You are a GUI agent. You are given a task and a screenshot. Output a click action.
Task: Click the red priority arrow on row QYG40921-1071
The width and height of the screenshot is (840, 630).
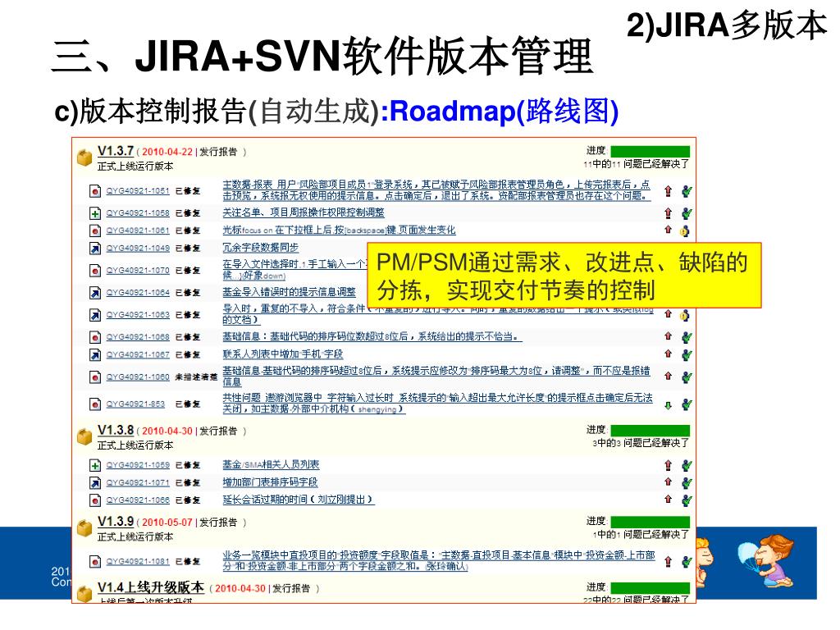668,482
